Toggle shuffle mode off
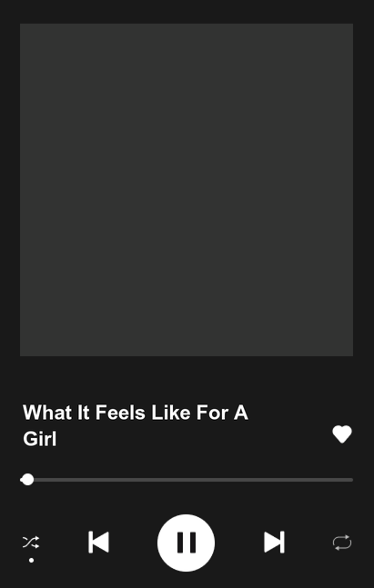 coord(31,543)
